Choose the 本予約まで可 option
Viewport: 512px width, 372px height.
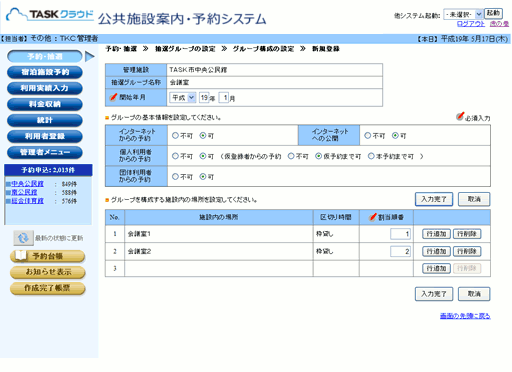click(371, 156)
